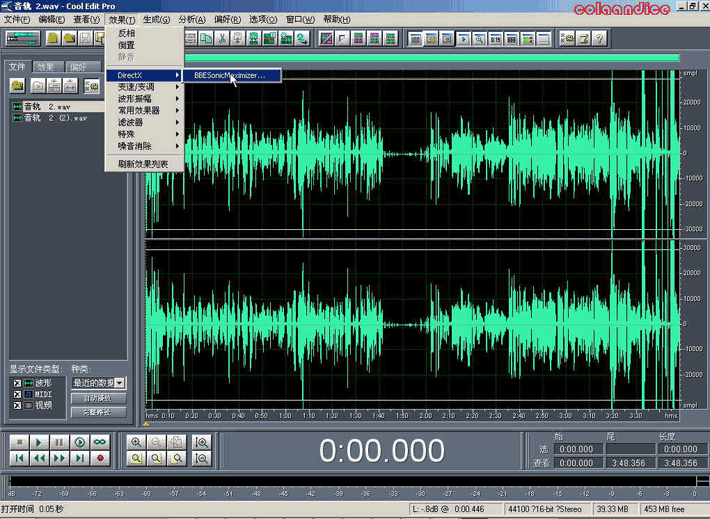Click the vertical zoom in icon

(202, 442)
